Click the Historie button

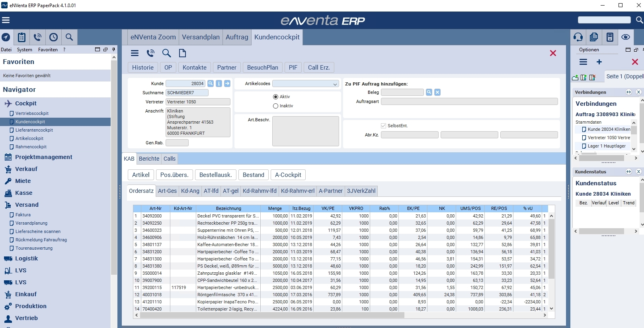142,68
